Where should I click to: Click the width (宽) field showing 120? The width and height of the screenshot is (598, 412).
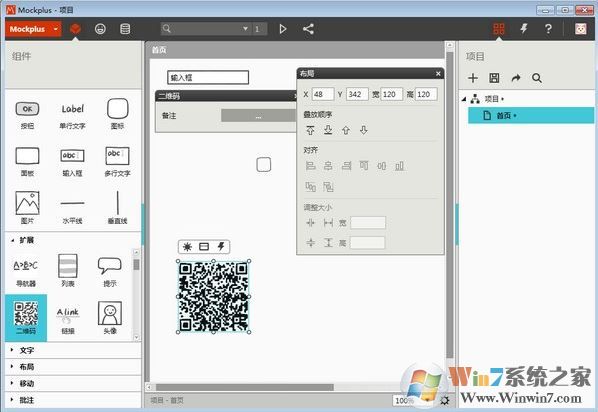pos(391,94)
